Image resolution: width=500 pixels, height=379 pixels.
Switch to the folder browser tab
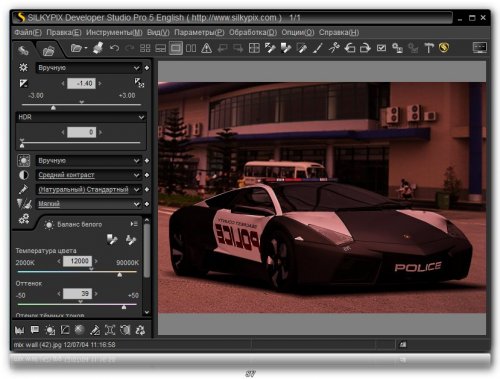pos(49,51)
